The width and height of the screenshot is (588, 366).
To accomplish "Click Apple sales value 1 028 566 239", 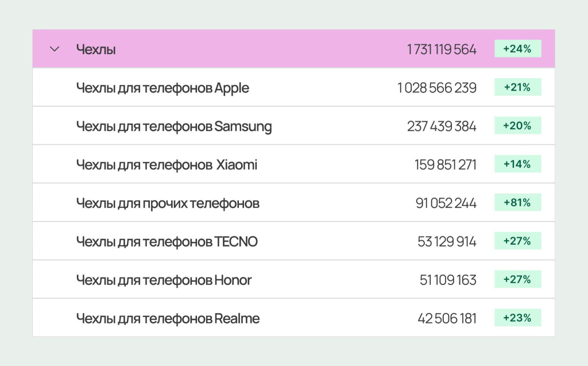I will [437, 88].
